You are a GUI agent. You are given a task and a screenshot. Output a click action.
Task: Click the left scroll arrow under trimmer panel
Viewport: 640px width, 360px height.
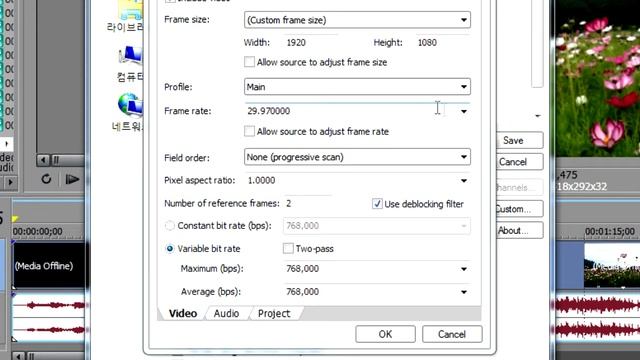43,160
